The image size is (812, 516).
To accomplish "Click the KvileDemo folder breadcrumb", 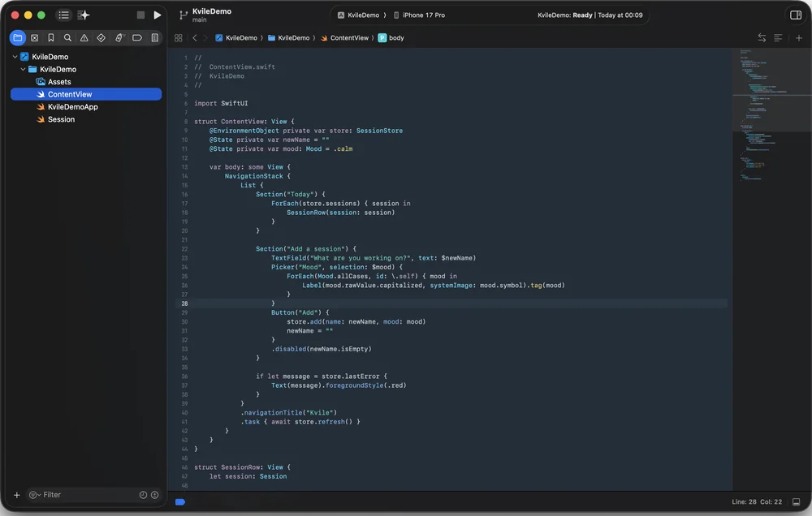I will click(288, 38).
